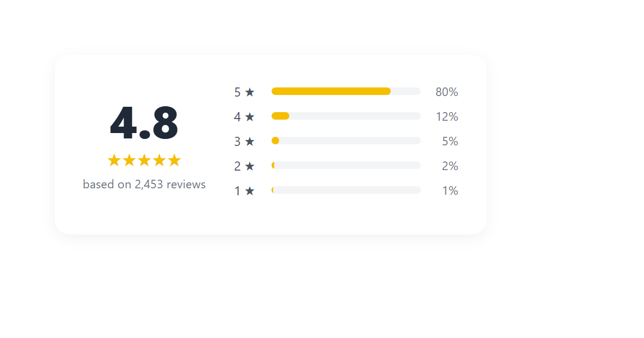Image resolution: width=644 pixels, height=338 pixels.
Task: Click the fifth gold star icon
Action: pyautogui.click(x=174, y=159)
